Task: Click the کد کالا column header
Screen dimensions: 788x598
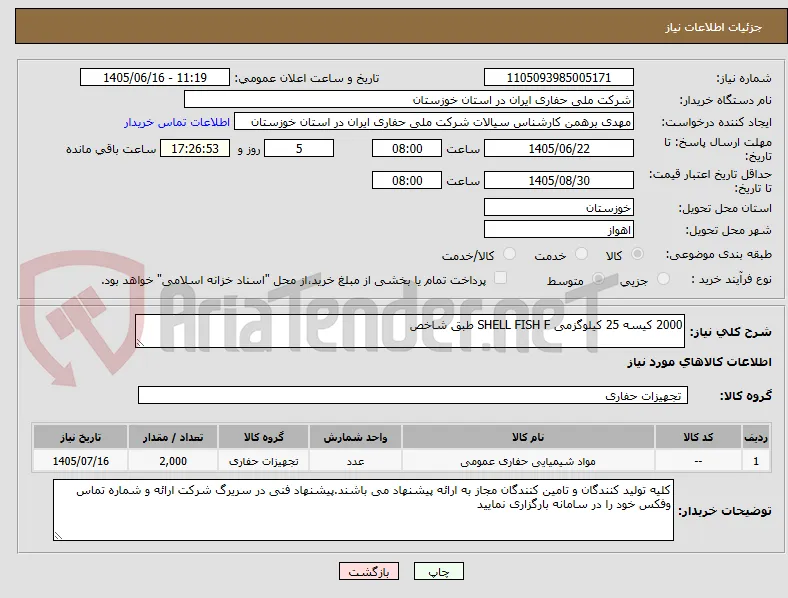Action: 698,437
